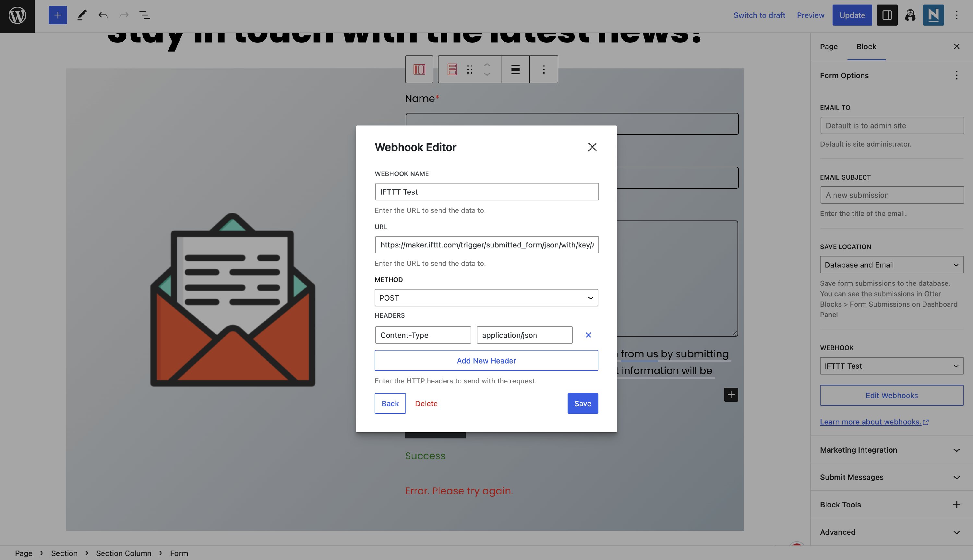The image size is (973, 560).
Task: Open the Form Options three-dot menu
Action: pyautogui.click(x=956, y=76)
